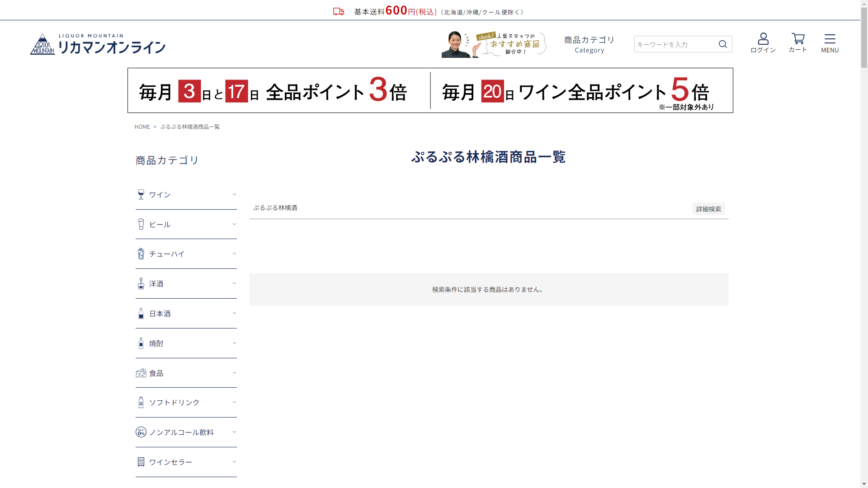Image resolution: width=868 pixels, height=488 pixels.
Task: Open the hamburger MENU icon
Action: (x=830, y=39)
